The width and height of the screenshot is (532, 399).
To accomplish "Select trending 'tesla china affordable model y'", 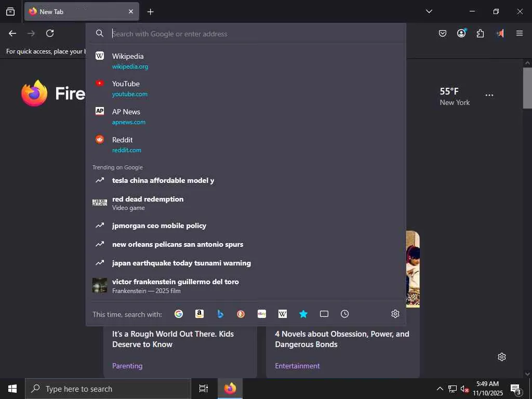I will click(x=246, y=180).
